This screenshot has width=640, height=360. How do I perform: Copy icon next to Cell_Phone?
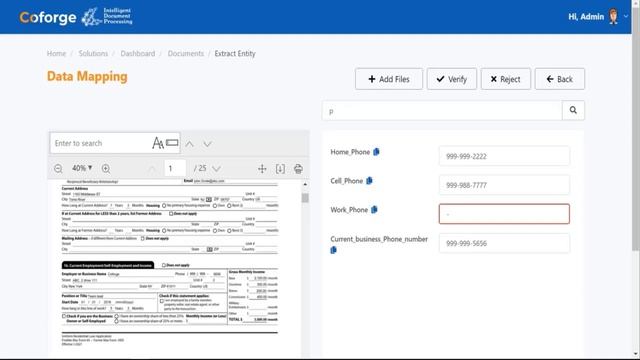click(x=369, y=180)
